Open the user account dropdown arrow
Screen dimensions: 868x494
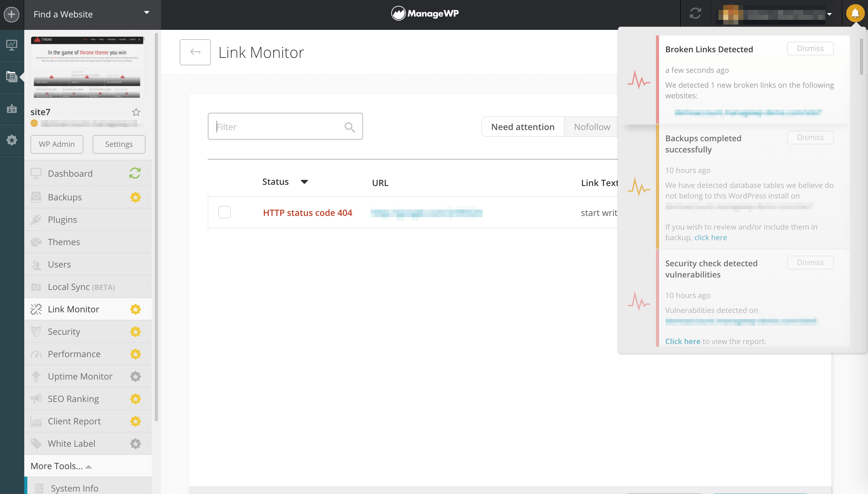click(829, 14)
